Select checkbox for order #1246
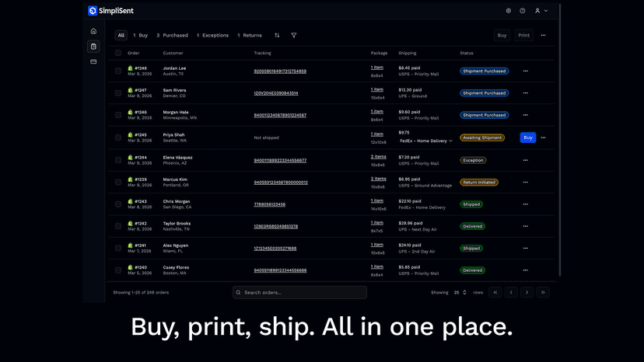This screenshot has height=362, width=644. (x=118, y=115)
